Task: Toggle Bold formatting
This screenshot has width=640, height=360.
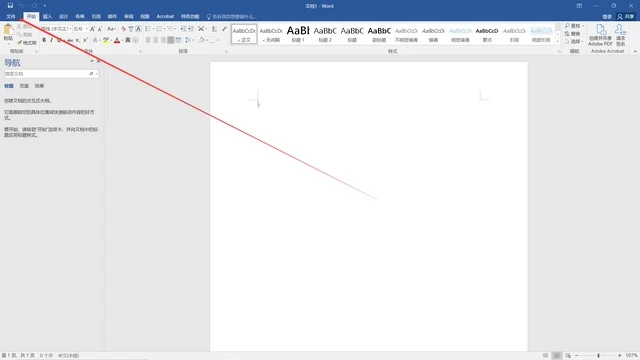Action: 44,40
